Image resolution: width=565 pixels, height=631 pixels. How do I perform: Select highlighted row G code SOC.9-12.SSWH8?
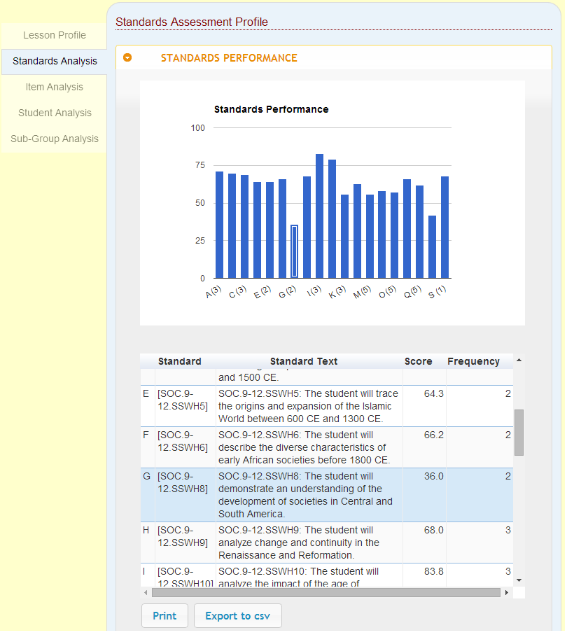tap(182, 483)
